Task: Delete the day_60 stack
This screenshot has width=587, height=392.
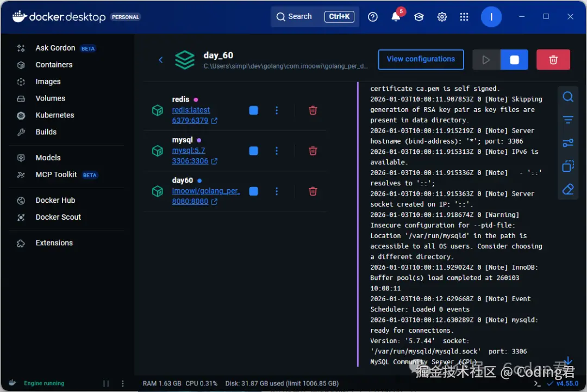Action: click(553, 59)
